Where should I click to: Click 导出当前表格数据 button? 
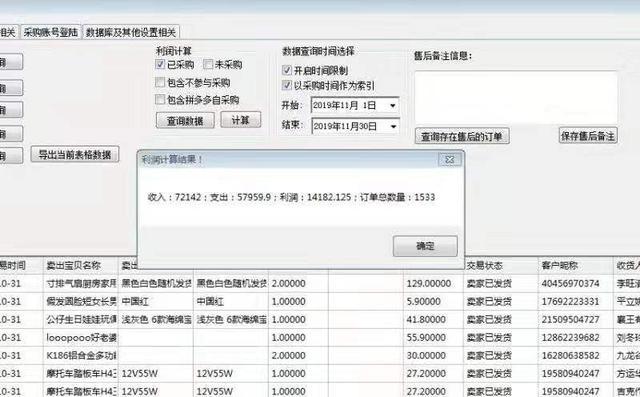(x=75, y=155)
